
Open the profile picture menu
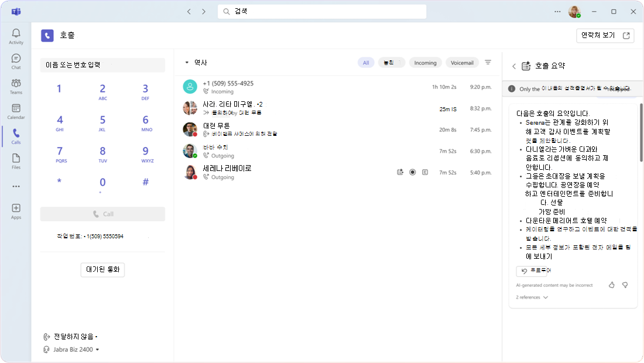click(574, 12)
